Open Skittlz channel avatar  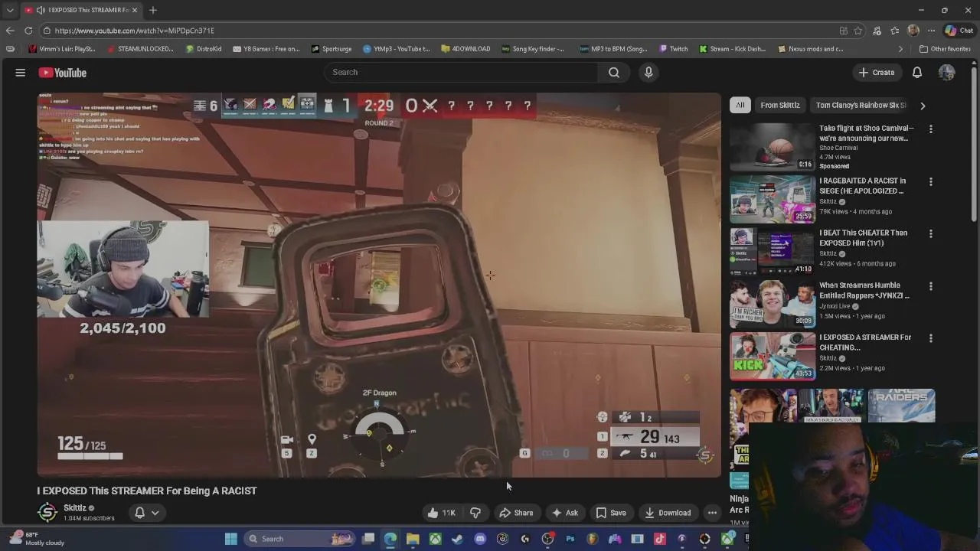pyautogui.click(x=47, y=513)
